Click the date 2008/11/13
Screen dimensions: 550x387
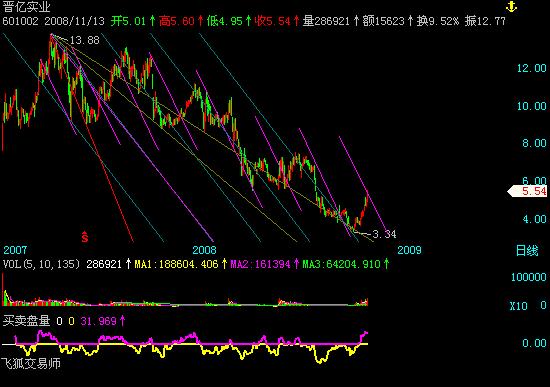point(74,21)
